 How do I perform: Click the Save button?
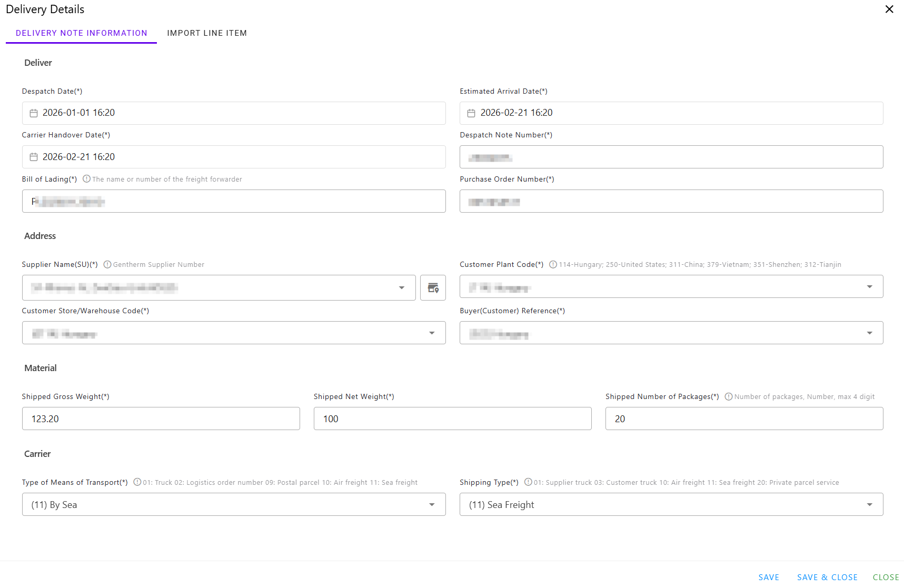tap(768, 577)
